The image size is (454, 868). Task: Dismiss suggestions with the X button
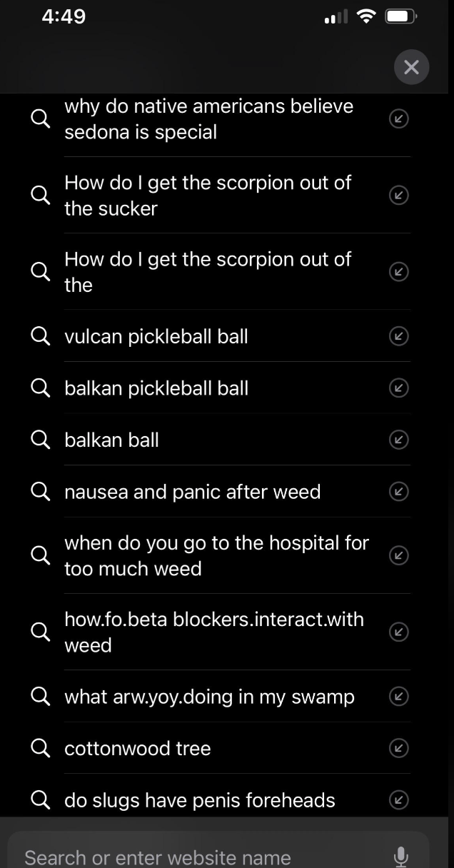pos(411,66)
